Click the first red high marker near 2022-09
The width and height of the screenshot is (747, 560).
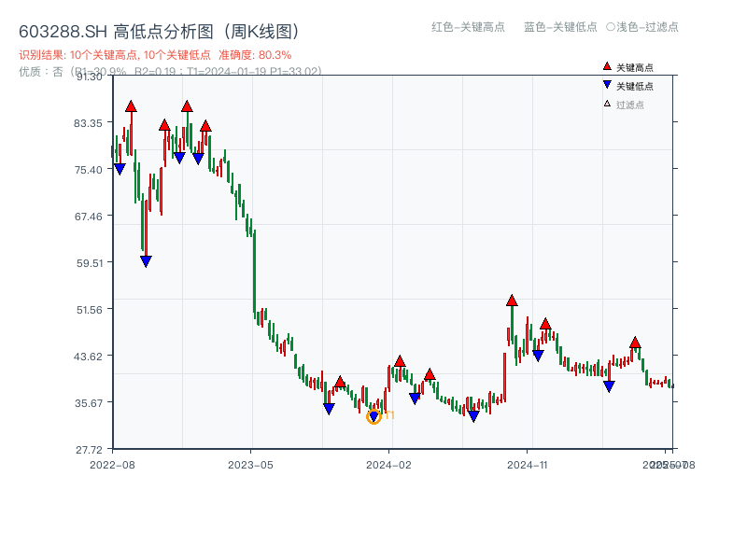point(131,106)
